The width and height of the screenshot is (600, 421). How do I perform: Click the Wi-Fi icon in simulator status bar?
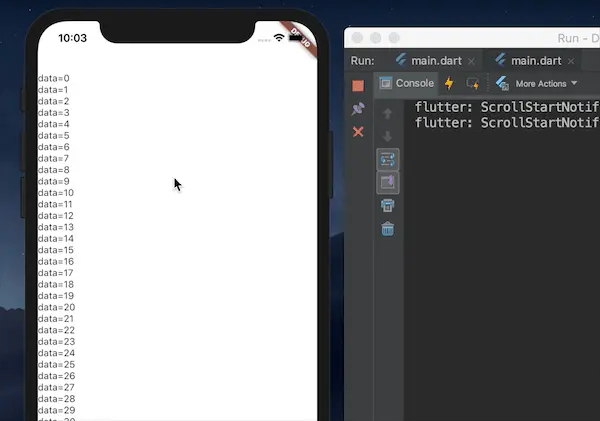(x=279, y=38)
